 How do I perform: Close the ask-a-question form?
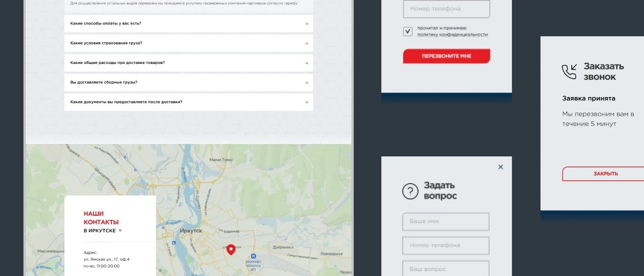500,167
